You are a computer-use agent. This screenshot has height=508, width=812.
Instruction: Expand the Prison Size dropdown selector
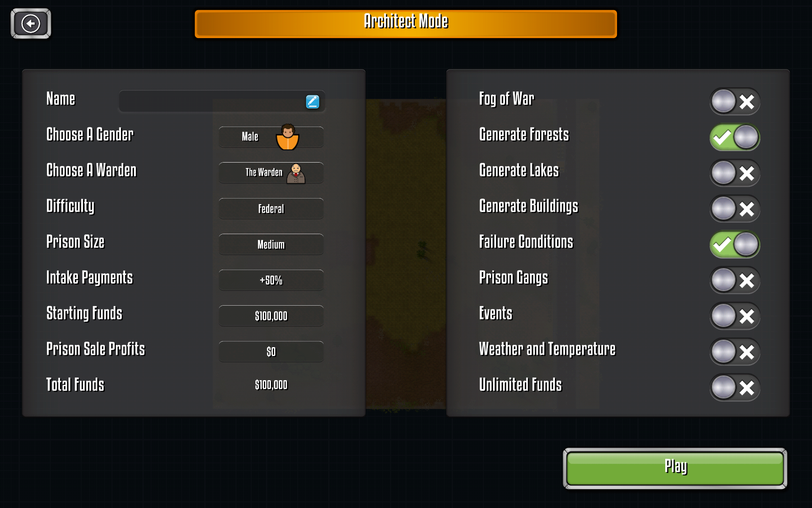(271, 244)
